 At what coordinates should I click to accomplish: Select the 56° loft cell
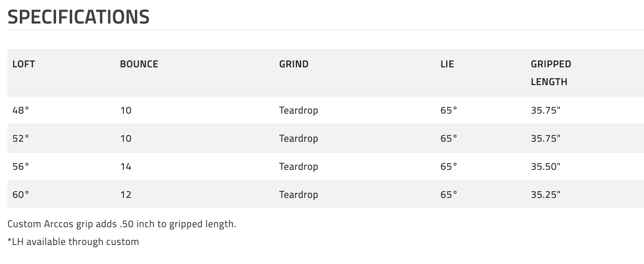pyautogui.click(x=21, y=166)
